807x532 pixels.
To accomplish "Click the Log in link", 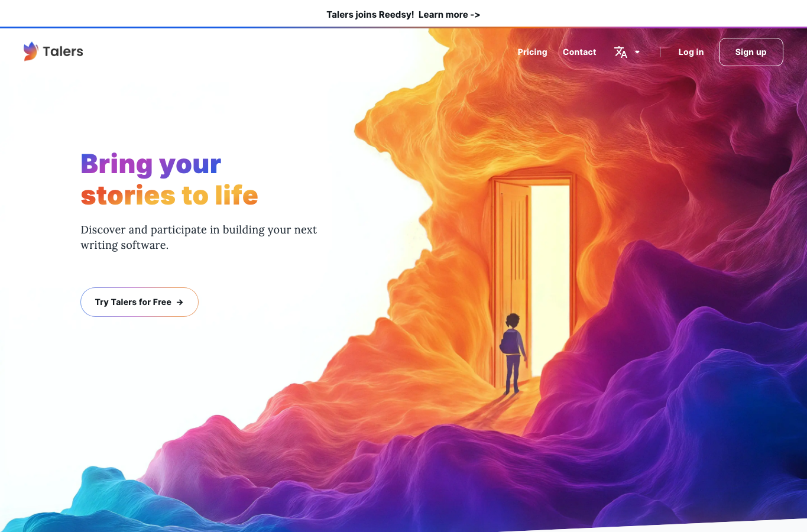I will [x=691, y=52].
